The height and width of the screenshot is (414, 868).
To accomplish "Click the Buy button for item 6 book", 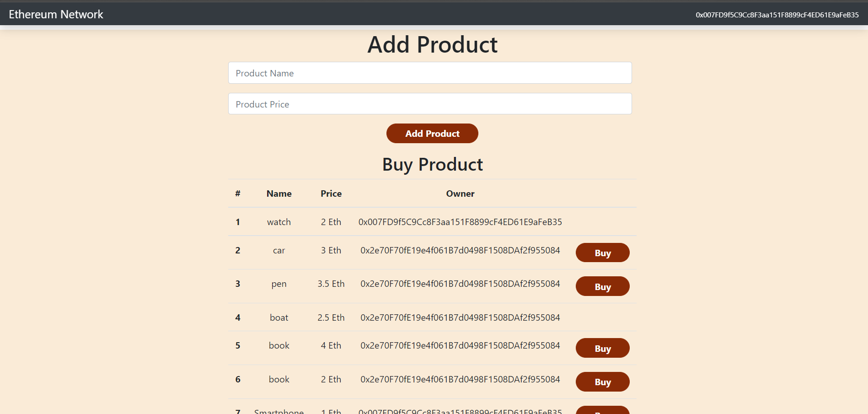I will pyautogui.click(x=602, y=382).
